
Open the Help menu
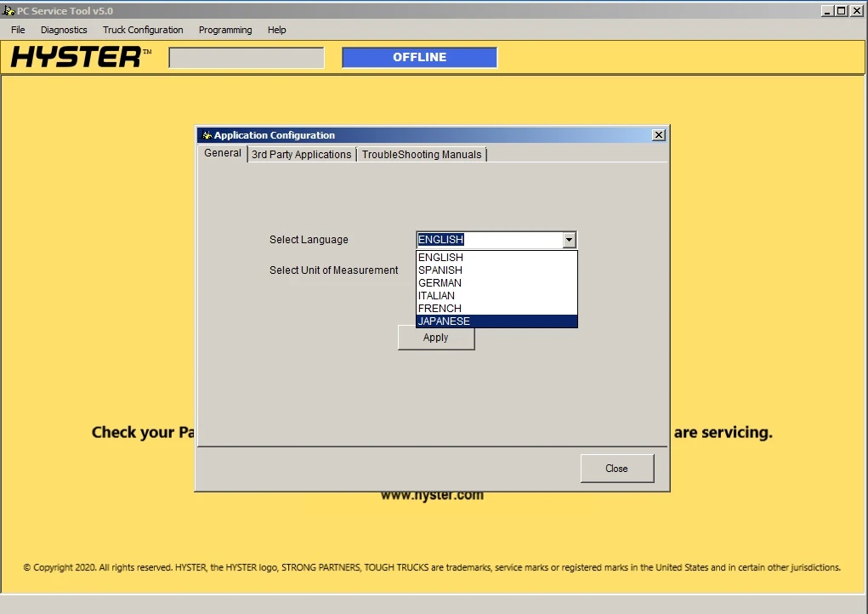point(277,30)
